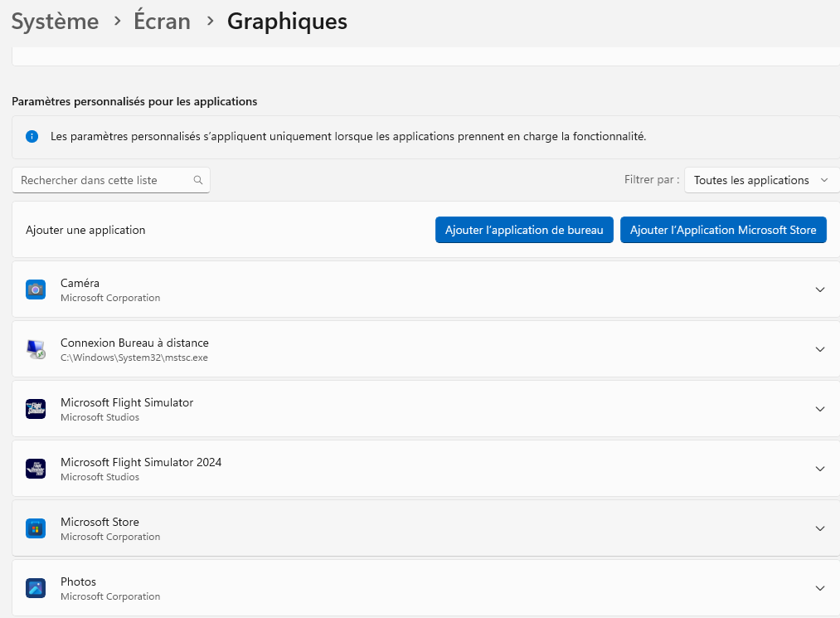The image size is (840, 618).
Task: Click the Photos app icon
Action: tap(36, 588)
